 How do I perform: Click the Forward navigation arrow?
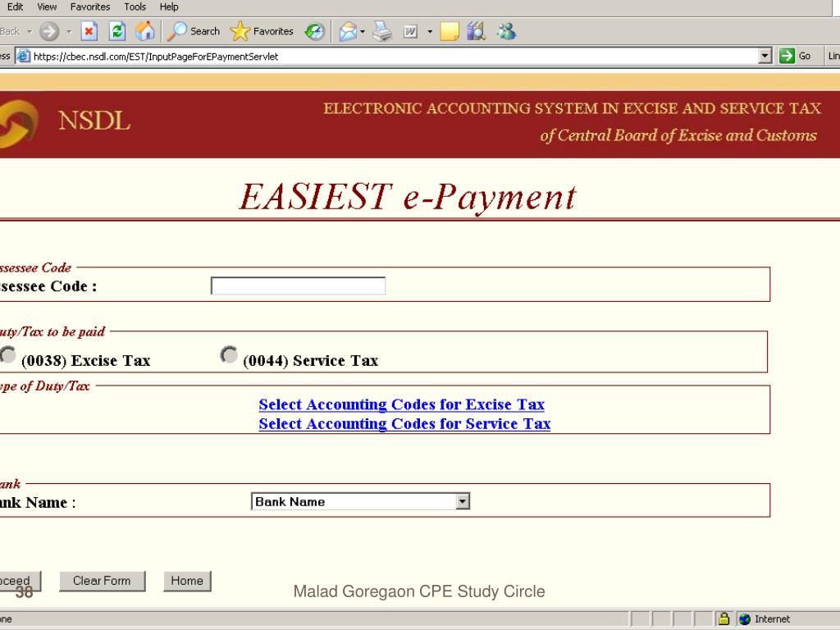coord(49,32)
